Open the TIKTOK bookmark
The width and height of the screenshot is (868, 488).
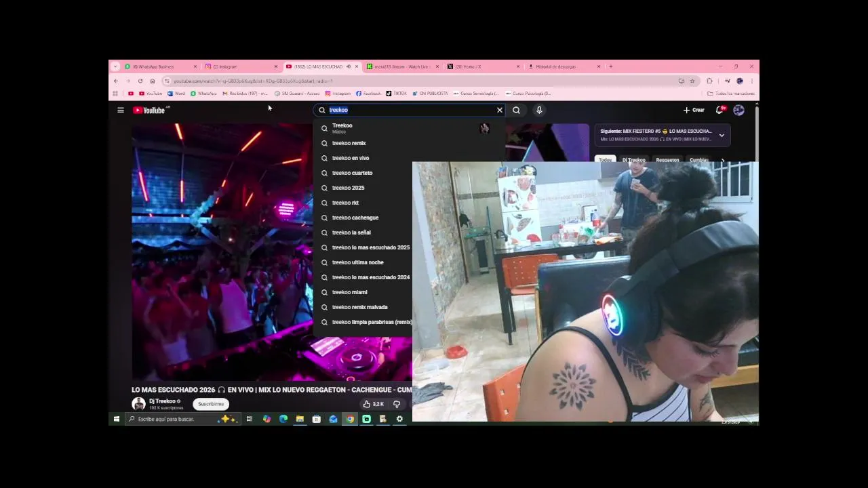point(396,94)
